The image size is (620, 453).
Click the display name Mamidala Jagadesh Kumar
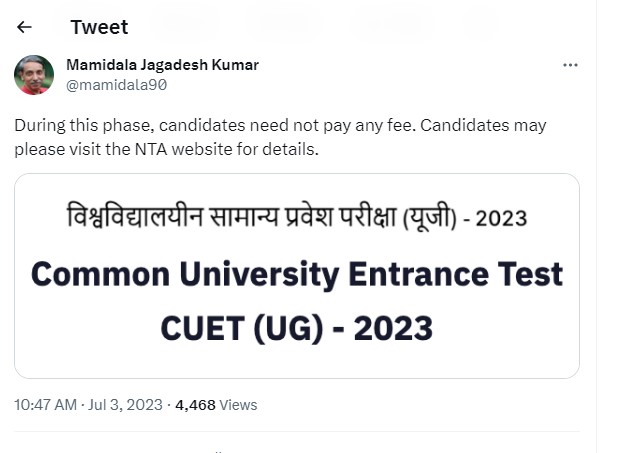pos(162,65)
